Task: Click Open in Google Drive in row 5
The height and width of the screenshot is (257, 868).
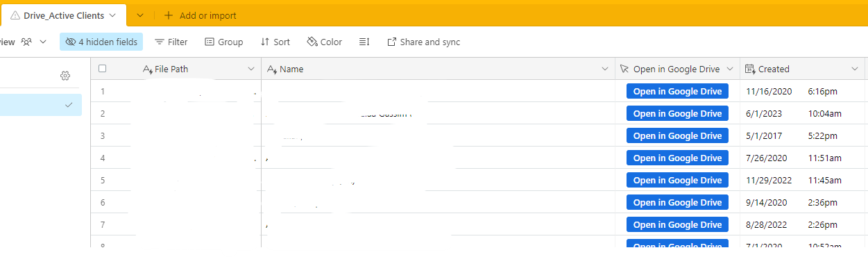Action: (x=677, y=180)
